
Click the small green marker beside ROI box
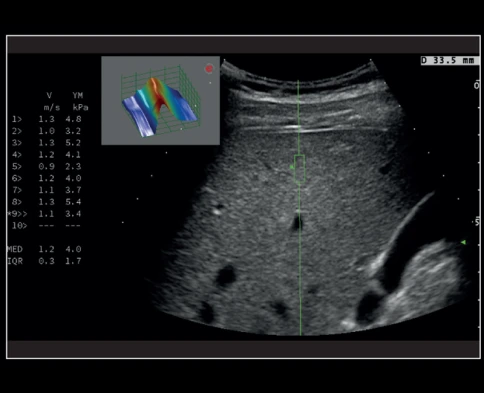292,167
